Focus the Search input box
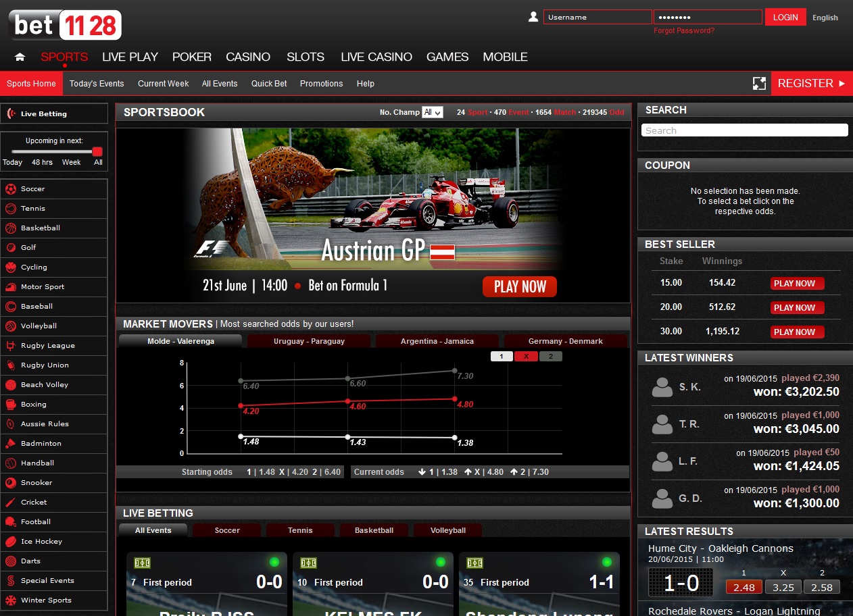The width and height of the screenshot is (853, 616). click(x=744, y=130)
